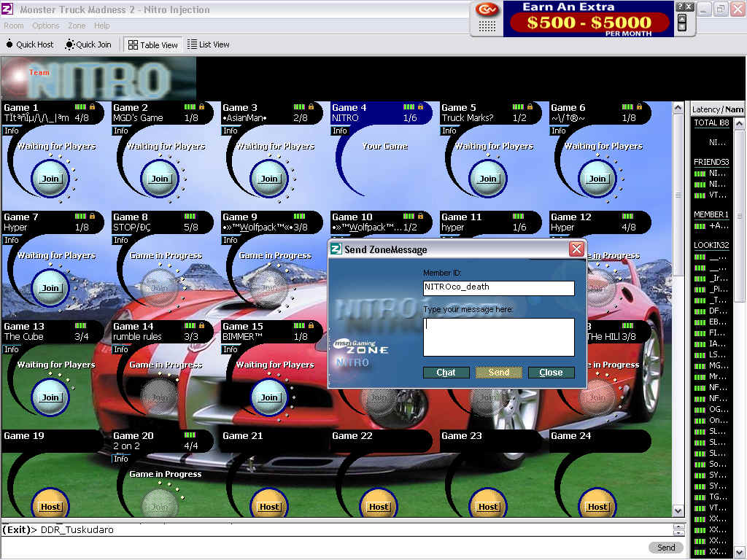Select the player entry starting with 'MG'

pos(712,366)
